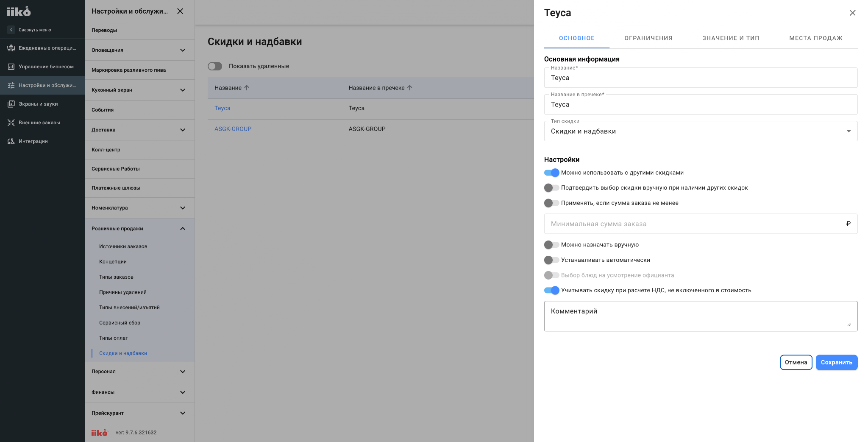Expand the Кухонный экран section
Image resolution: width=868 pixels, height=442 pixels.
tap(183, 90)
